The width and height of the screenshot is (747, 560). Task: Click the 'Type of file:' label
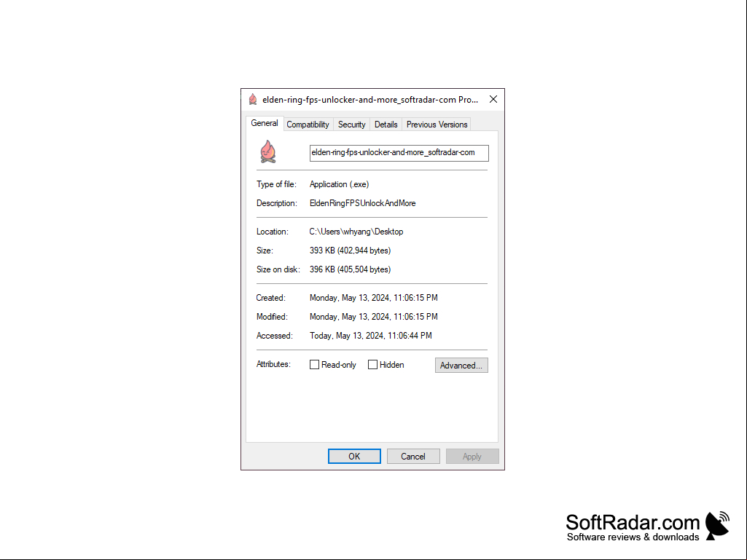[276, 184]
